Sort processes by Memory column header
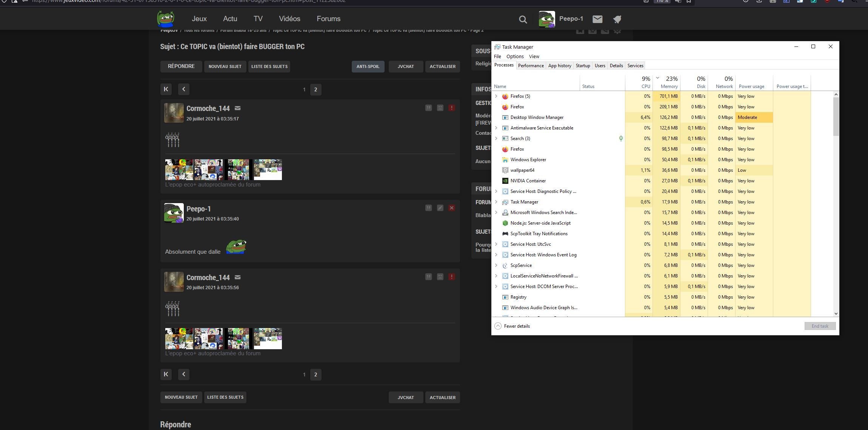The height and width of the screenshot is (430, 868). point(667,83)
